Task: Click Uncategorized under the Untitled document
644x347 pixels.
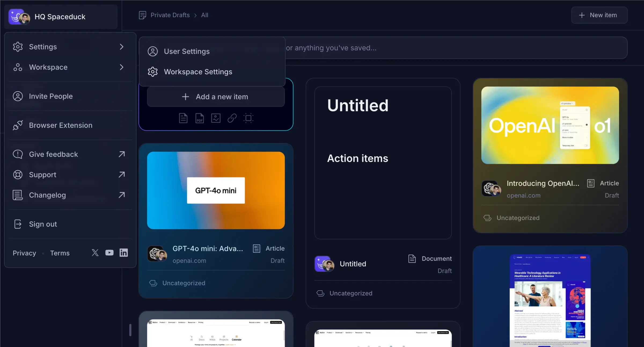Action: point(351,293)
